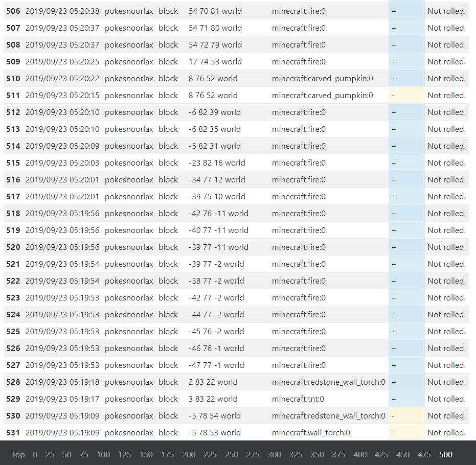Open page offset 400

pos(360,454)
